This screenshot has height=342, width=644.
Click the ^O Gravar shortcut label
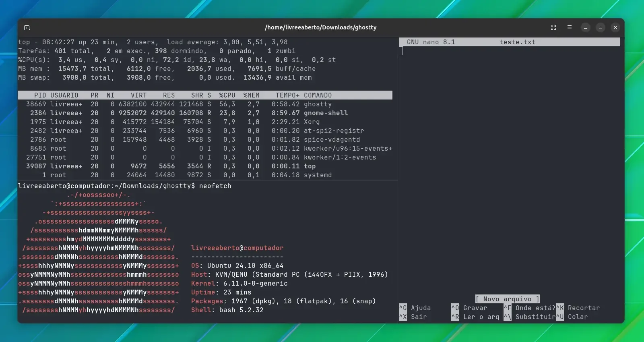469,308
